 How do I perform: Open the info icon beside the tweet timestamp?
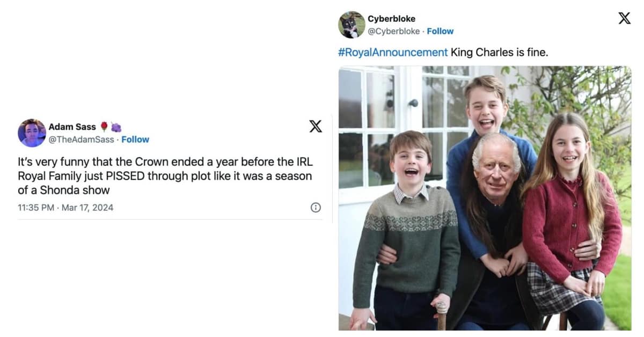[x=316, y=208]
